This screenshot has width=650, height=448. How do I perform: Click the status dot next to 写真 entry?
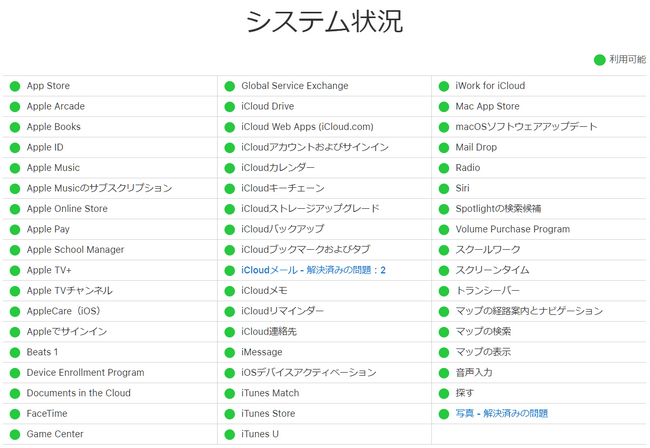click(x=444, y=414)
